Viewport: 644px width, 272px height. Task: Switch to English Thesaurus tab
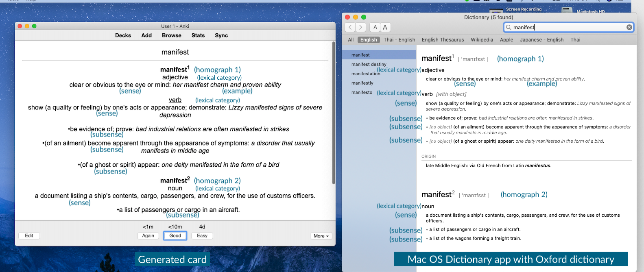(x=443, y=40)
